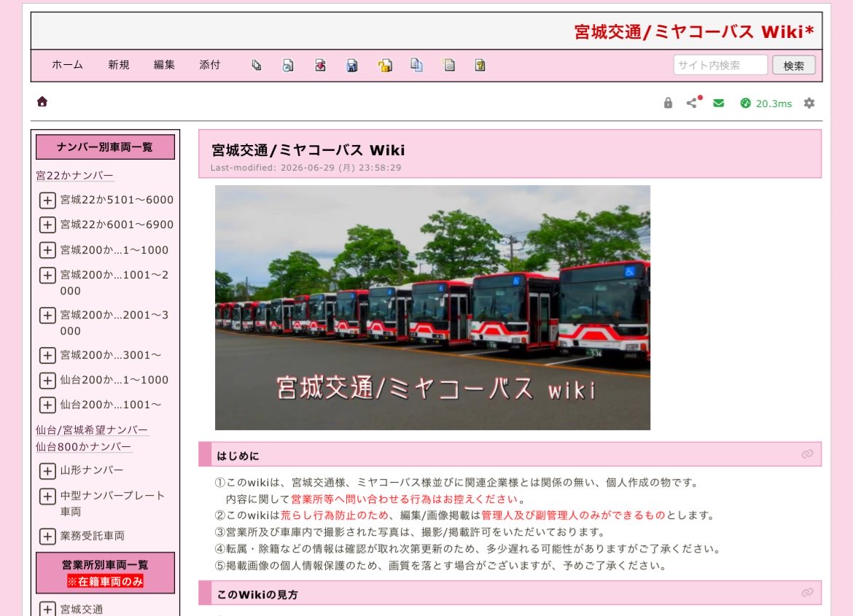
Task: Expand 中型ナンバープレート車両 tree node
Action: pyautogui.click(x=47, y=496)
